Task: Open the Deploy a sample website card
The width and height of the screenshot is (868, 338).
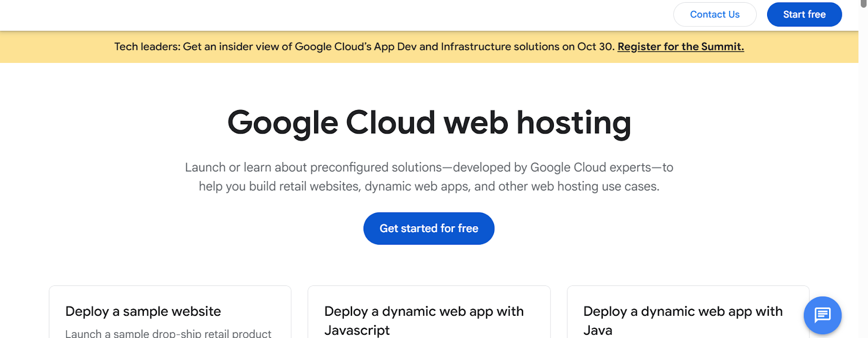Action: (170, 312)
